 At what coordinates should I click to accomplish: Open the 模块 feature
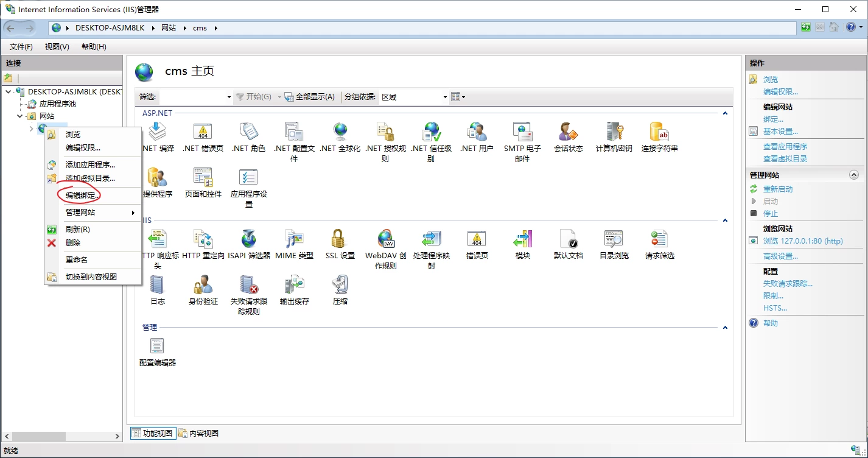tap(522, 244)
